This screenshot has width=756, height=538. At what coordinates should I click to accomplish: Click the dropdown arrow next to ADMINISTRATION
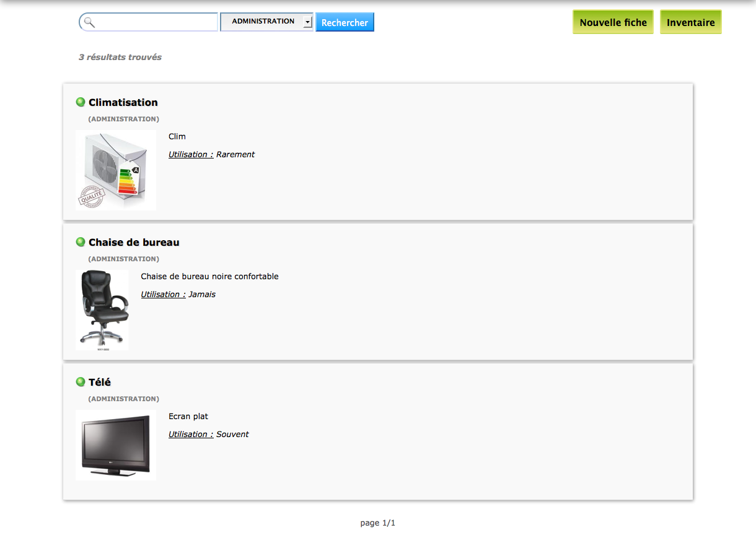click(x=307, y=22)
